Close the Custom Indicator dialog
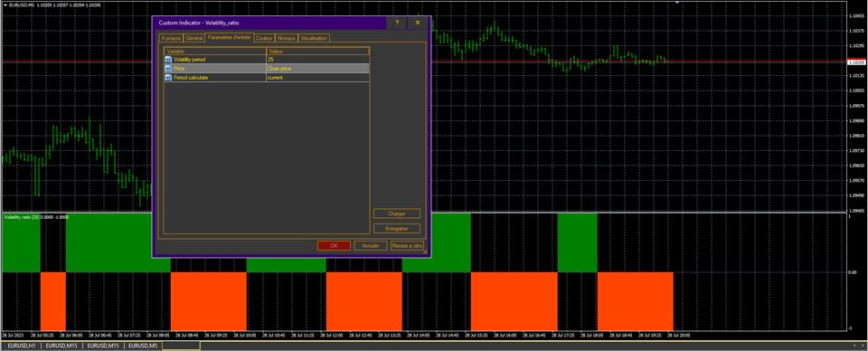 [x=418, y=23]
